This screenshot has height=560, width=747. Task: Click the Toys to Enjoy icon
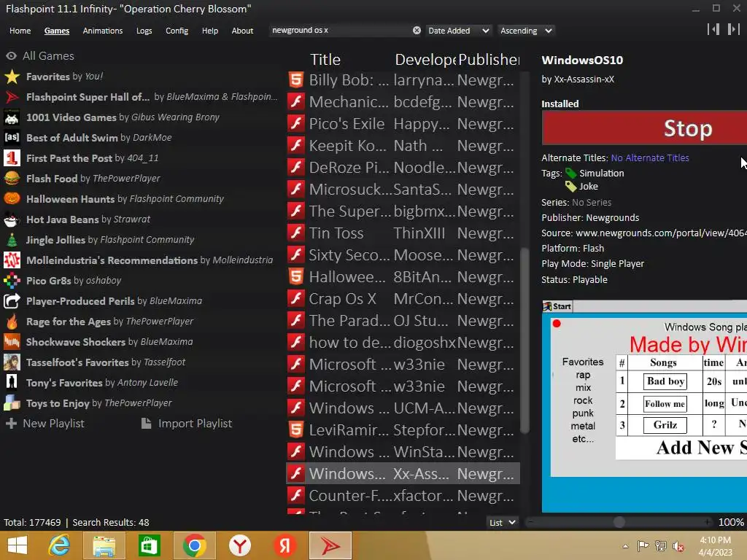(12, 402)
